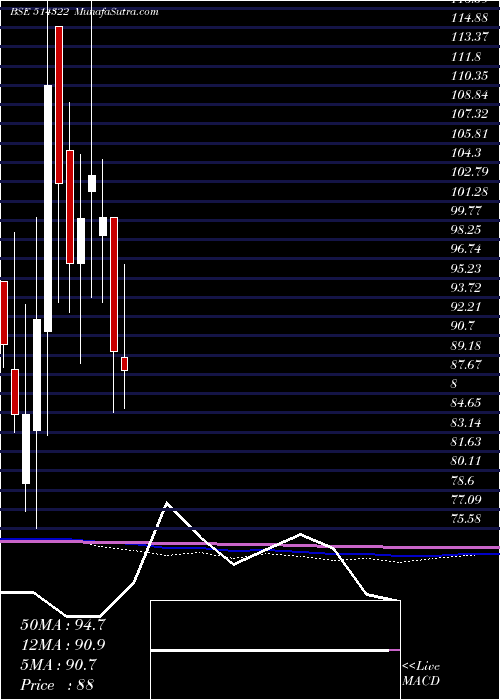This screenshot has width=500, height=700.
Task: Click the <<Live MACD label
Action: [x=421, y=673]
